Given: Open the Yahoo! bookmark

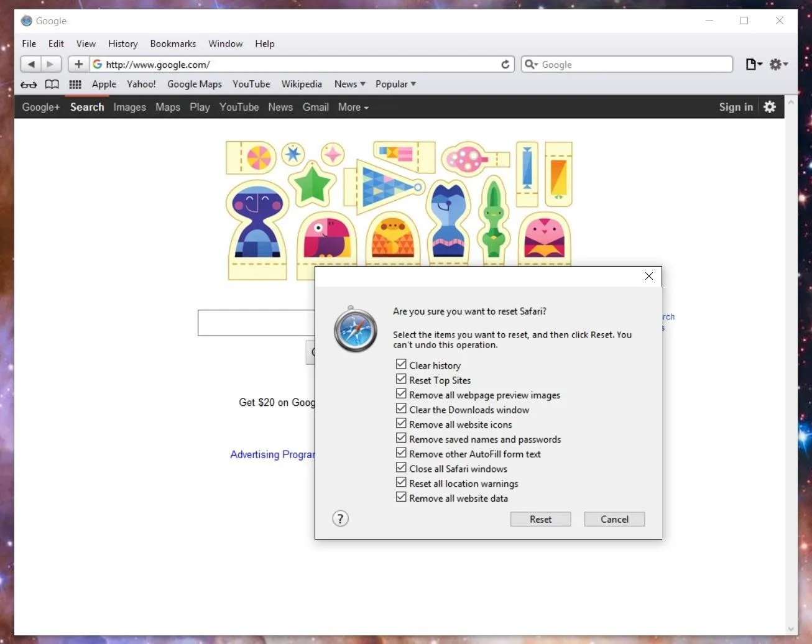Looking at the screenshot, I should (141, 84).
